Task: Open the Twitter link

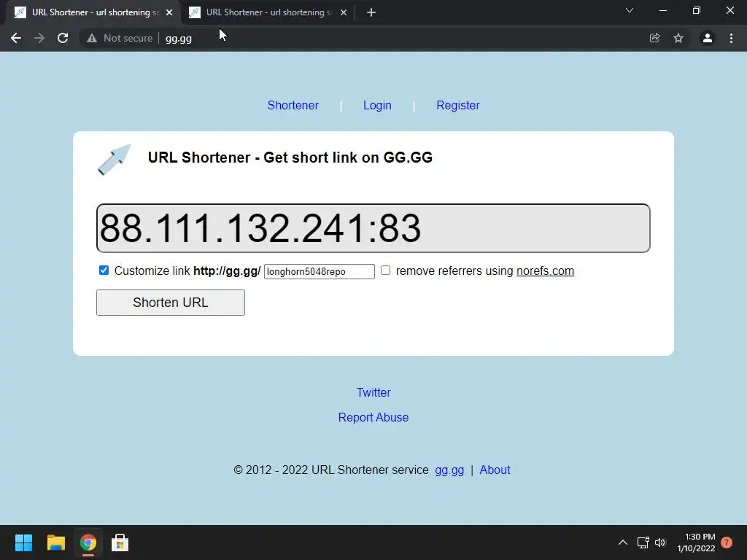Action: (373, 392)
